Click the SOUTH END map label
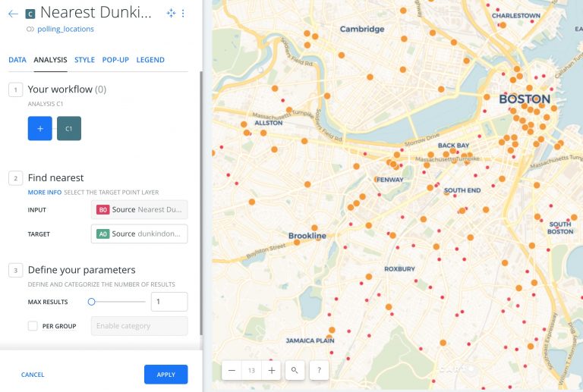 (x=462, y=190)
